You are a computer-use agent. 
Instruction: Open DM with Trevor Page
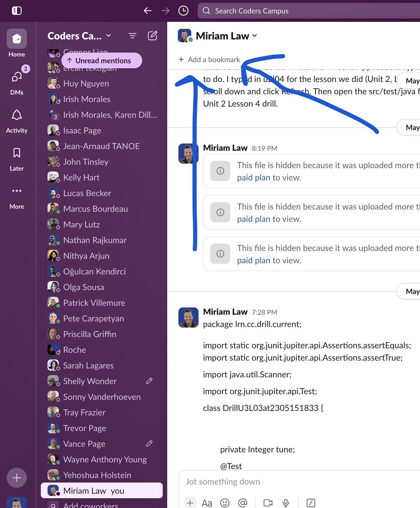click(x=102, y=428)
